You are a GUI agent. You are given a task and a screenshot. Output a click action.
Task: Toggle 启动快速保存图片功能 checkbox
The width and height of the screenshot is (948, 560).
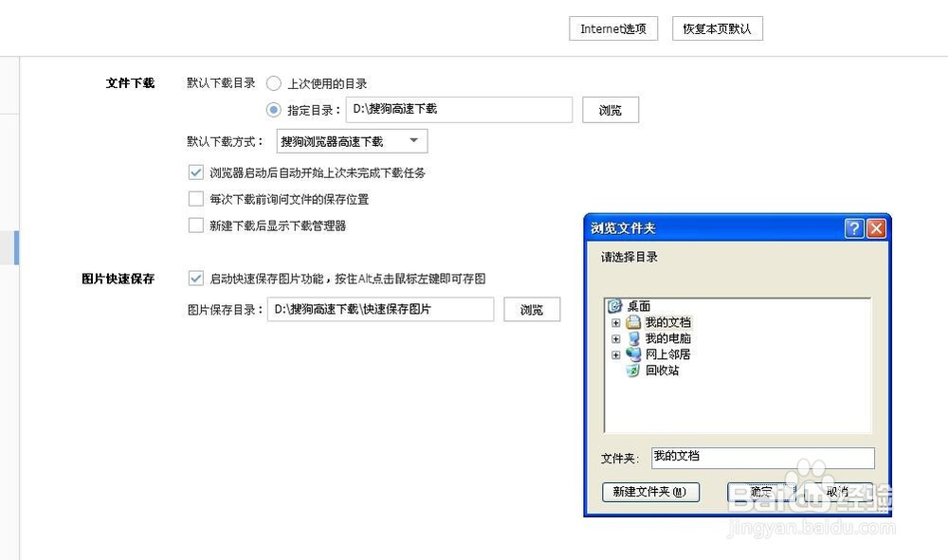196,279
